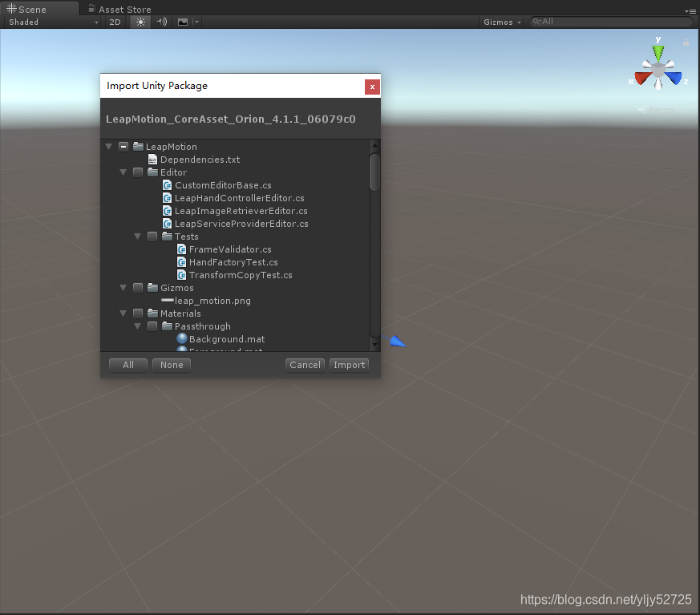The image size is (700, 615).
Task: Toggle the Editor folder checkbox
Action: tap(138, 172)
